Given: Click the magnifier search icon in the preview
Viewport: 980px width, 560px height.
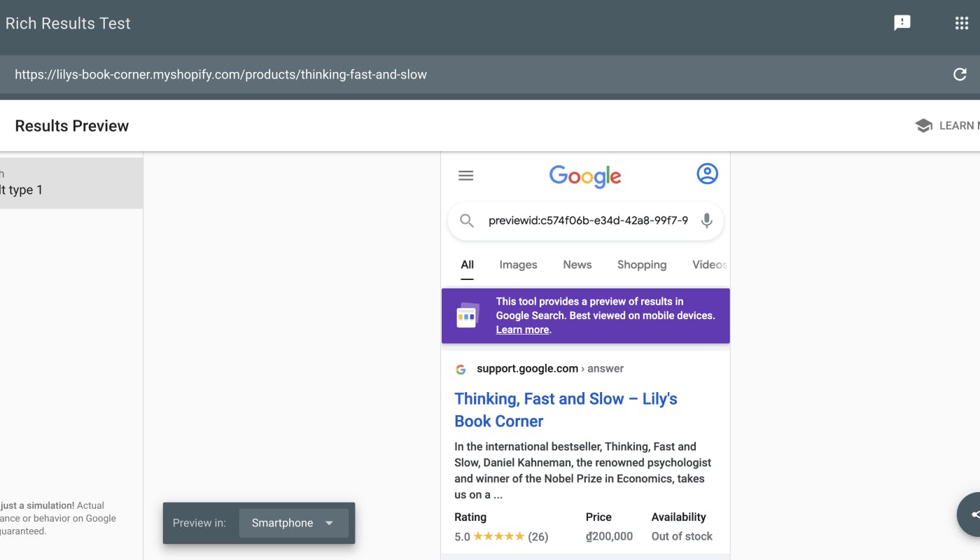Looking at the screenshot, I should click(467, 221).
